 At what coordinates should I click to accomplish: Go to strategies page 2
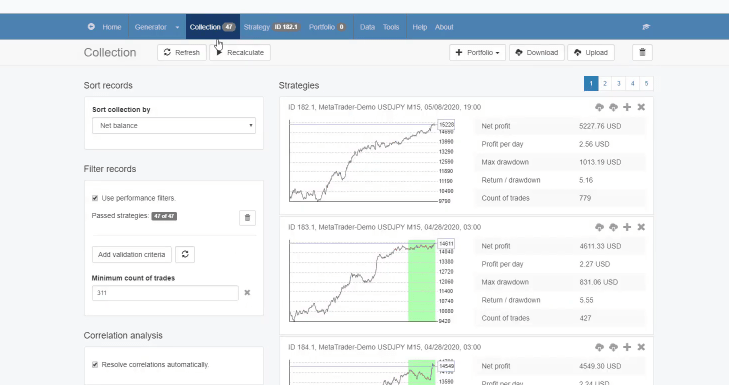tap(605, 84)
